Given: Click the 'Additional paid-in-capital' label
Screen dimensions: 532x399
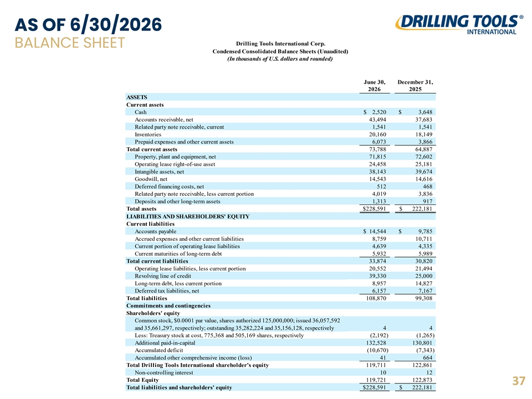Looking at the screenshot, I should (165, 344).
